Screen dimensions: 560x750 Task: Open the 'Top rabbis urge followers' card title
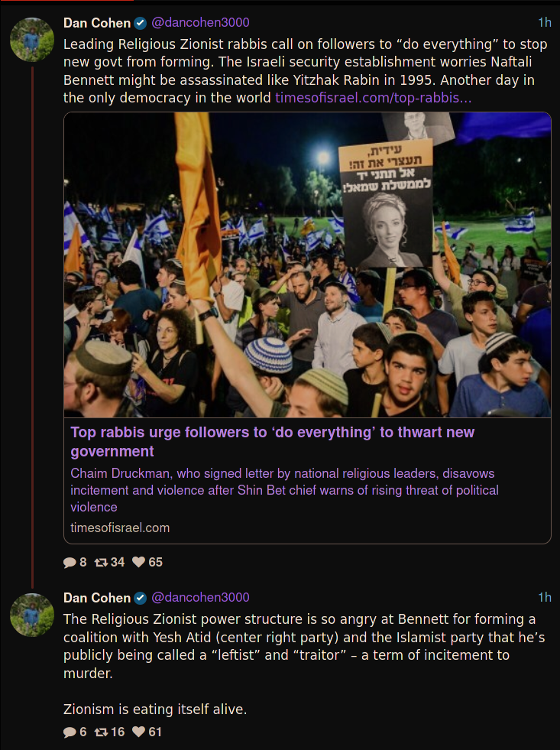[273, 441]
